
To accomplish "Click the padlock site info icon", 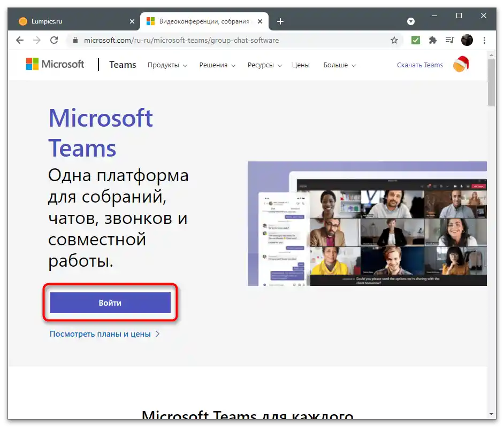I will point(75,40).
